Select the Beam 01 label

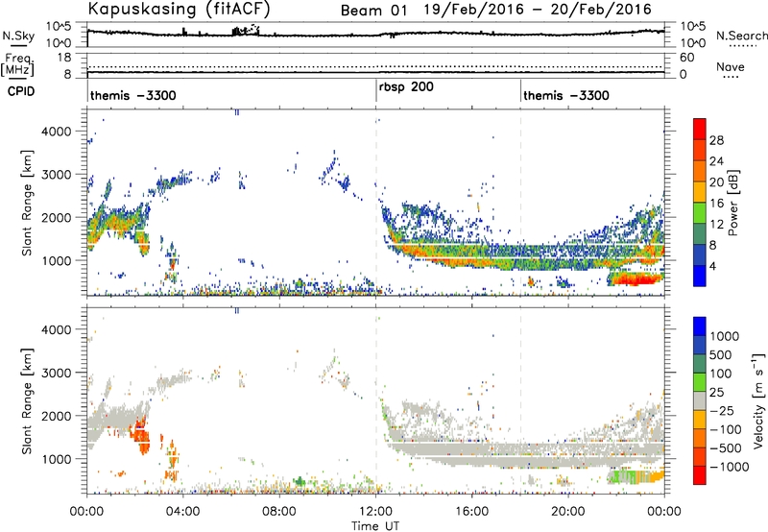tap(373, 10)
